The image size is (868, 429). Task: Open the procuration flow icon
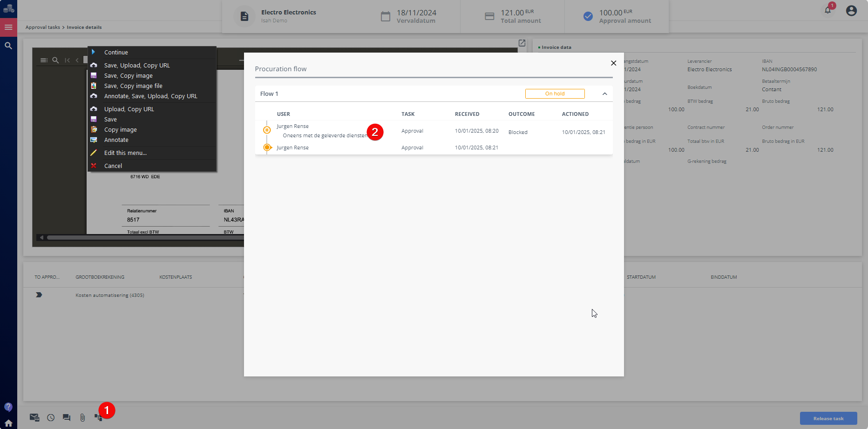coord(98,417)
